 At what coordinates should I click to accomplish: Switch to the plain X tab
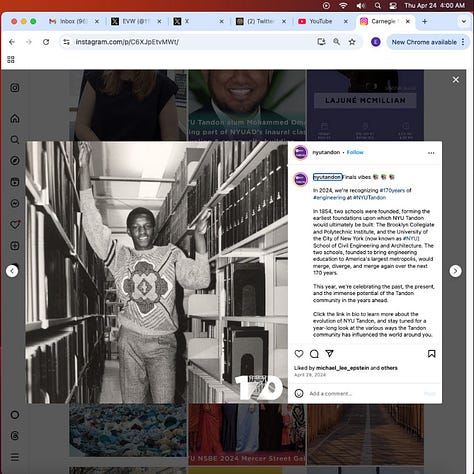pos(197,21)
